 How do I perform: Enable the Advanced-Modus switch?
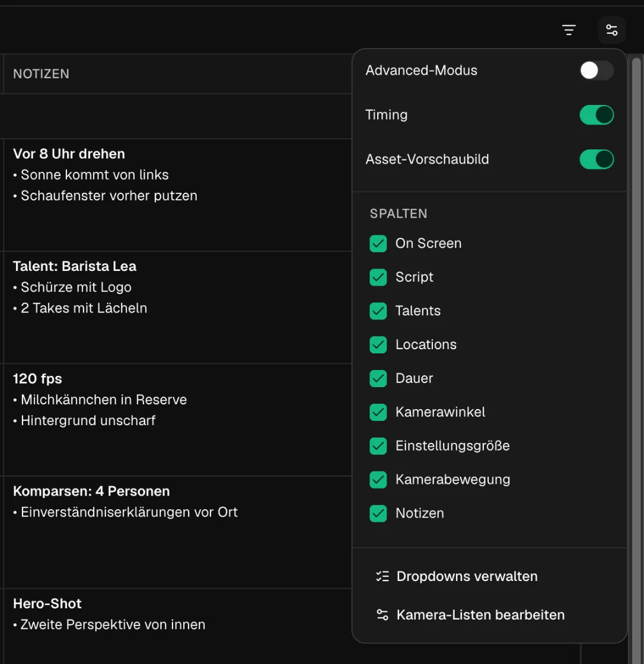[x=597, y=71]
